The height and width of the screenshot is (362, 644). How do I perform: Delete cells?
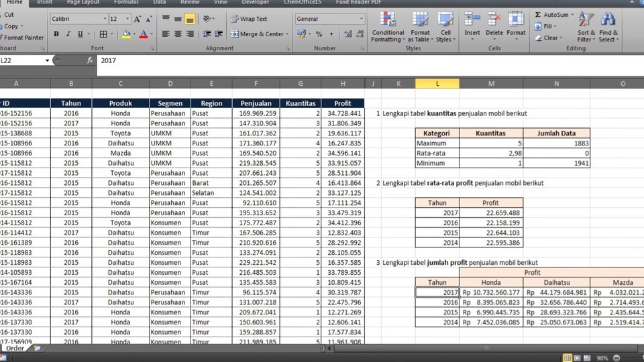click(494, 26)
